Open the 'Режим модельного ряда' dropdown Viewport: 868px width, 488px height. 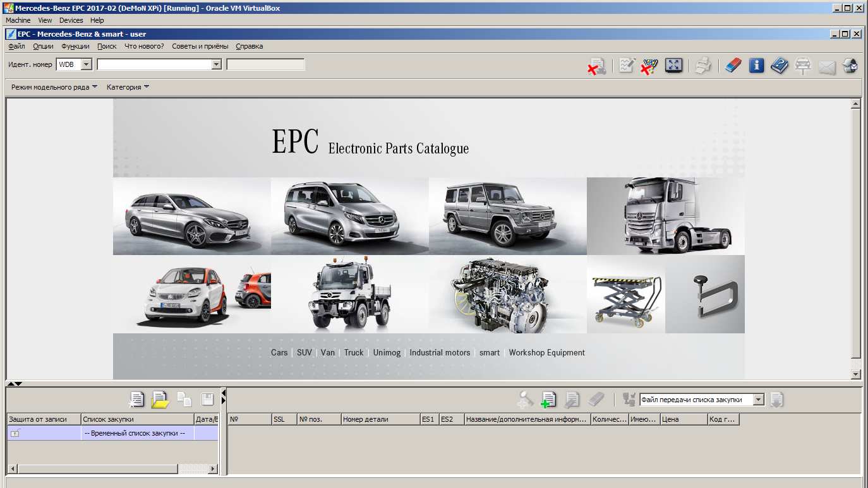(54, 87)
